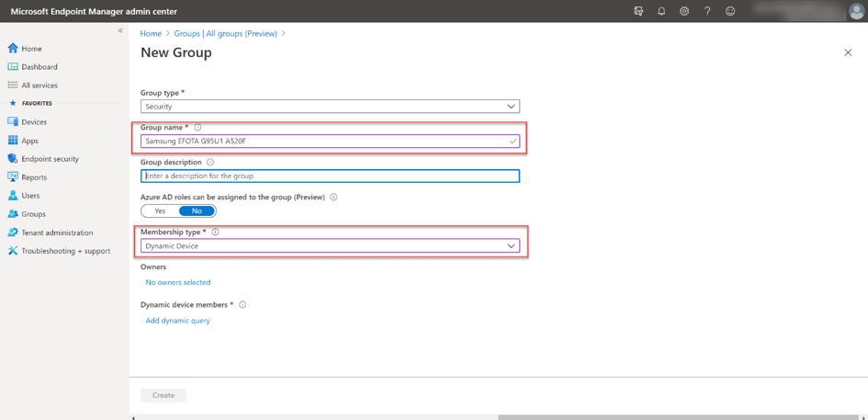Open the Home sidebar icon
The image size is (868, 420).
click(x=13, y=49)
